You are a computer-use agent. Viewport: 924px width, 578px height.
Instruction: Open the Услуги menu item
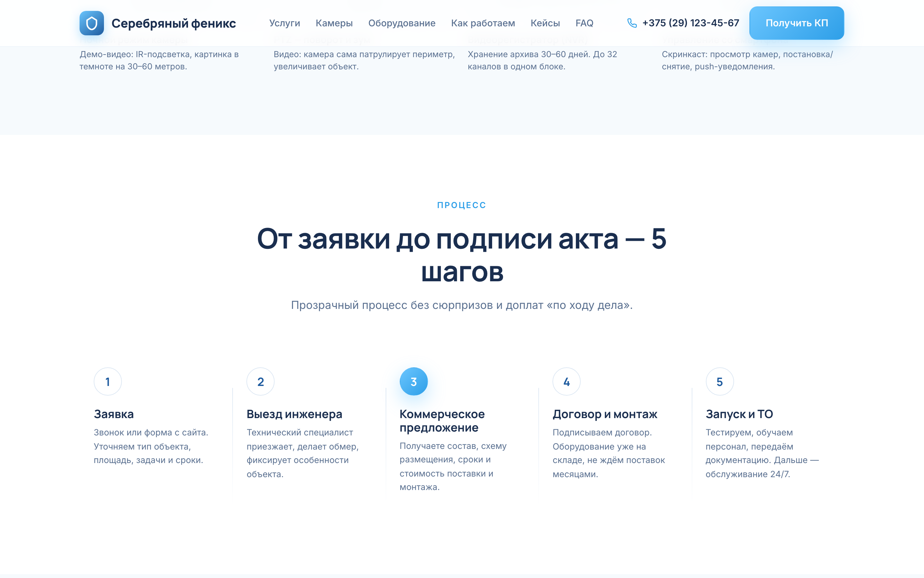point(285,23)
